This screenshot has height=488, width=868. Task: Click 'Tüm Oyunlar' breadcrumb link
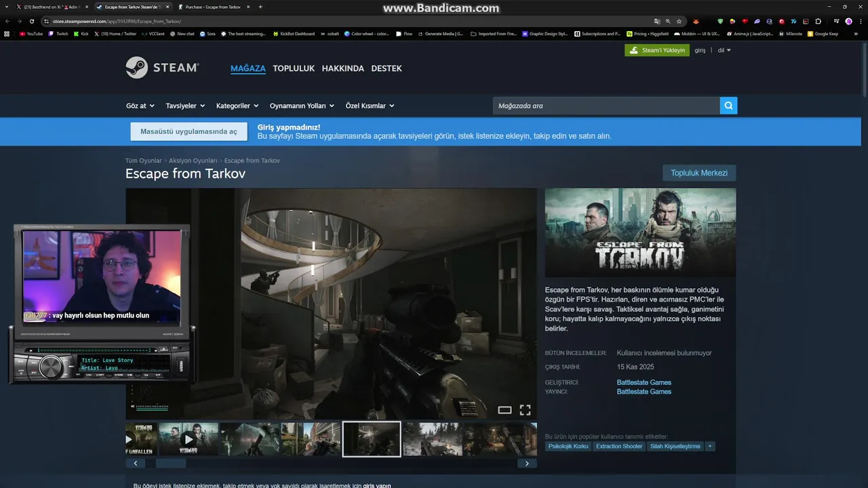click(144, 161)
